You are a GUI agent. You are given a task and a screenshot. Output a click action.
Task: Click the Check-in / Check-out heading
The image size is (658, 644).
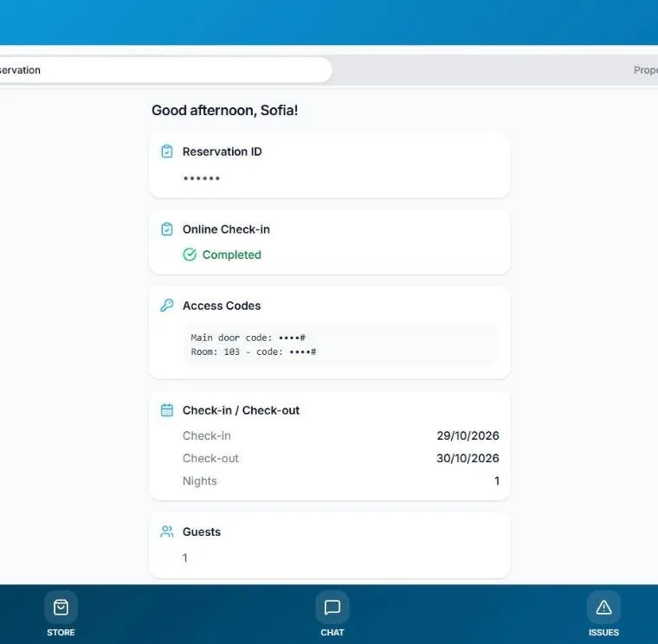[x=241, y=410]
